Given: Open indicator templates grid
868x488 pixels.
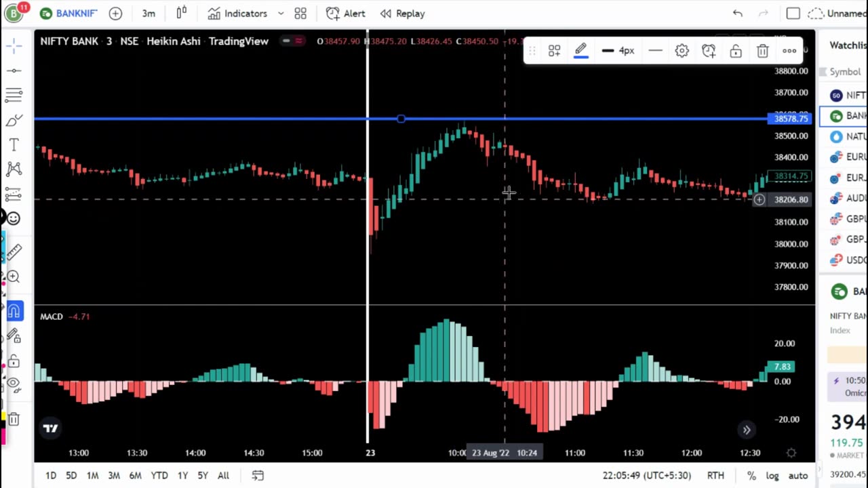Looking at the screenshot, I should [x=300, y=13].
